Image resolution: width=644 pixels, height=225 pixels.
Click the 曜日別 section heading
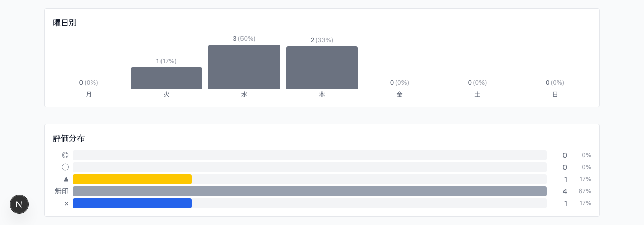click(x=65, y=23)
